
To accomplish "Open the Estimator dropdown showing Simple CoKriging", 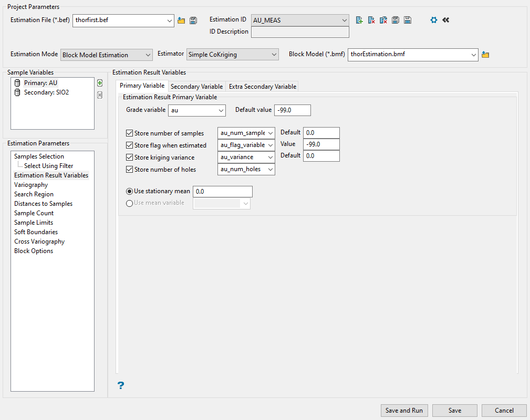I will (233, 55).
